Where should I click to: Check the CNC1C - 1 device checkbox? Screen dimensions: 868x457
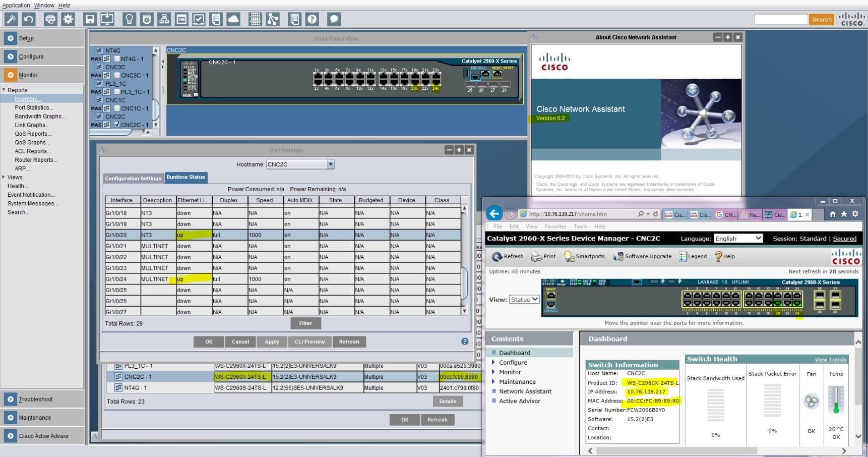tap(117, 108)
